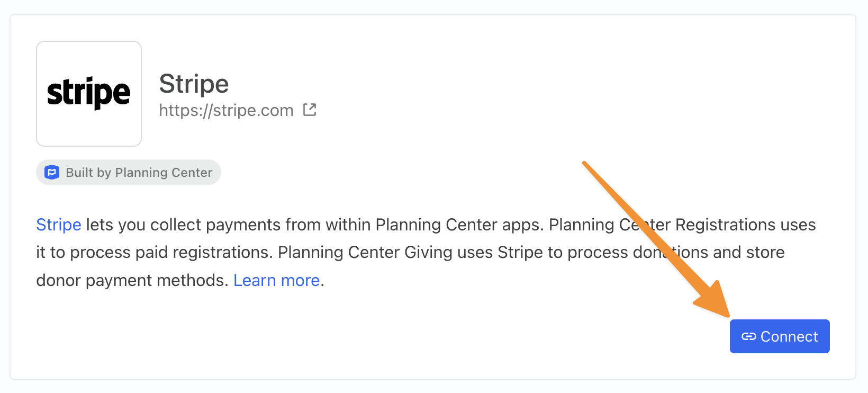This screenshot has width=868, height=393.
Task: Click the orange arrow's tail end
Action: (x=585, y=164)
